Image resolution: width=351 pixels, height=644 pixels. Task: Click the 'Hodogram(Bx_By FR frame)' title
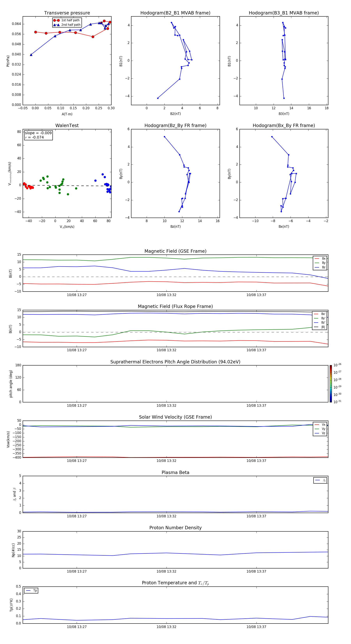[284, 125]
